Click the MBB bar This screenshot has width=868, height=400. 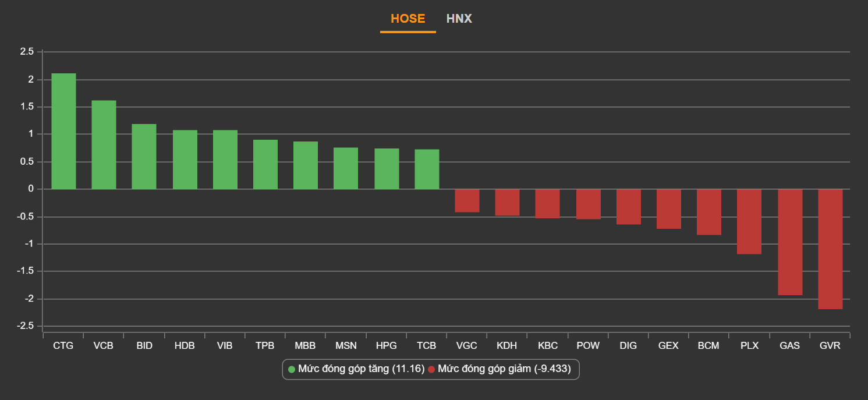[x=305, y=165]
